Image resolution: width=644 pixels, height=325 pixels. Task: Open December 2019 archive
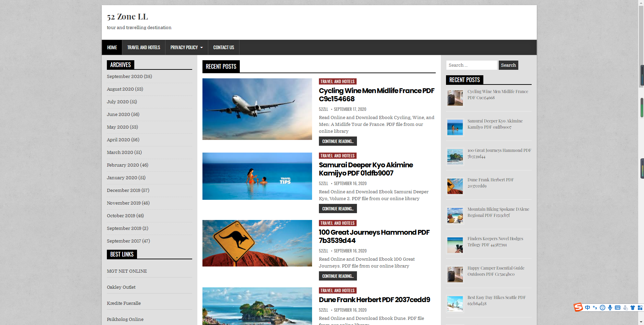coord(124,190)
